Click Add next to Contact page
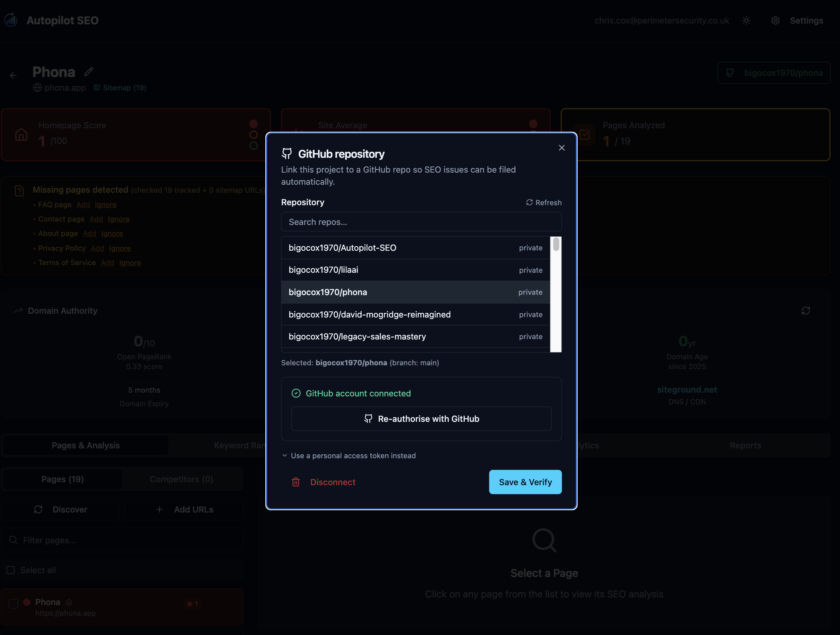Screen dimensions: 840x635 tap(96, 219)
